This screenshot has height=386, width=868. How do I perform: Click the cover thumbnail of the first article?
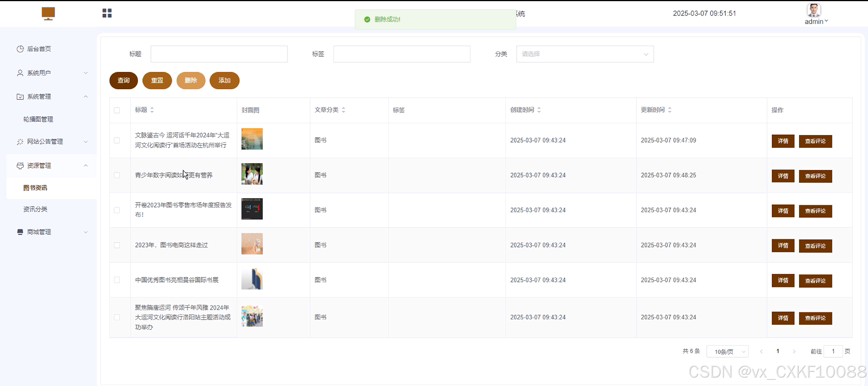tap(252, 139)
